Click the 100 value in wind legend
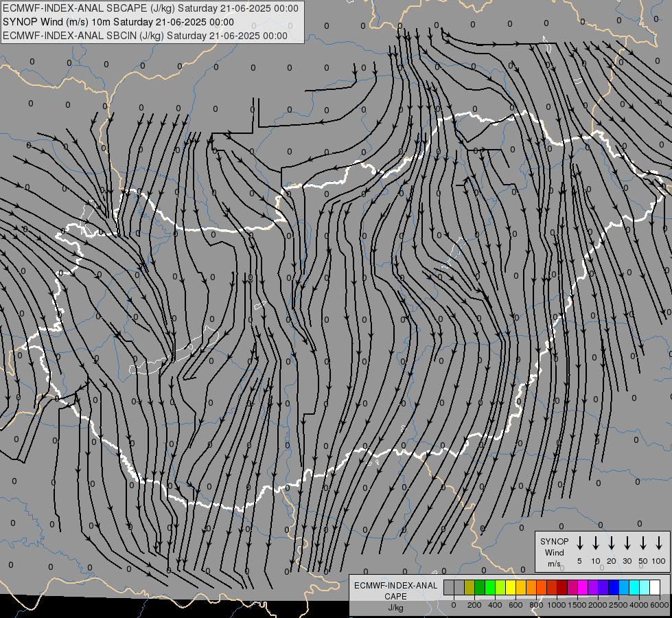This screenshot has height=618, width=672. pos(659,561)
